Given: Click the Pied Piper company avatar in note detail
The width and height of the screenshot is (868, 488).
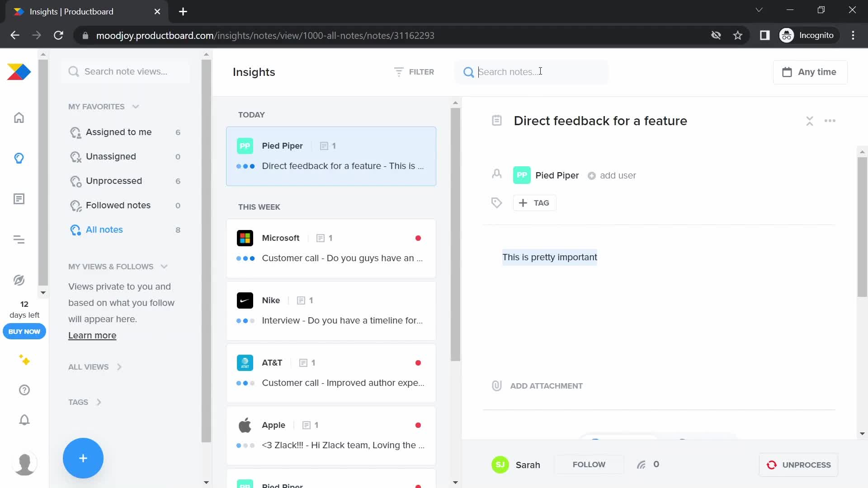Looking at the screenshot, I should coord(522,175).
